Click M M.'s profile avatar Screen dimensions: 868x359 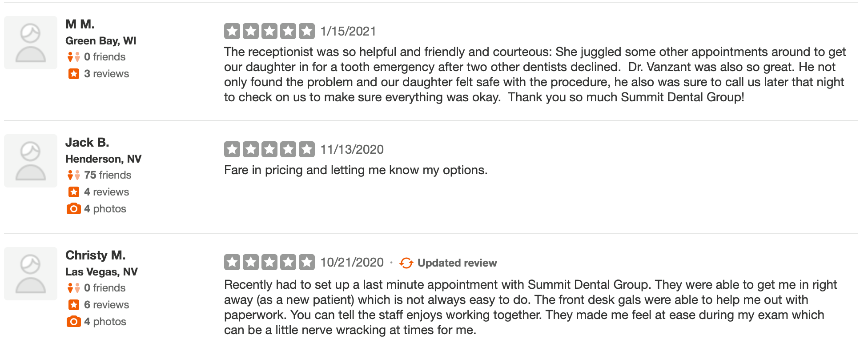pos(31,43)
